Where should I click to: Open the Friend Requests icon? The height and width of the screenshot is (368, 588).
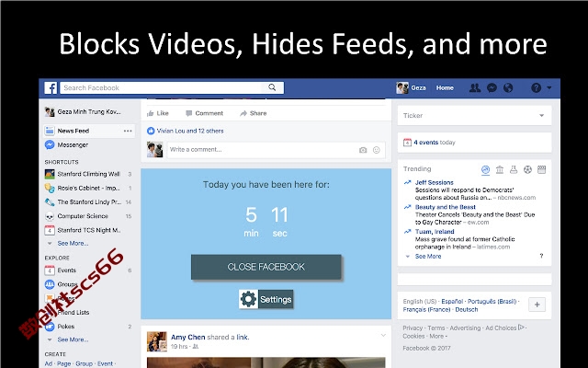475,88
